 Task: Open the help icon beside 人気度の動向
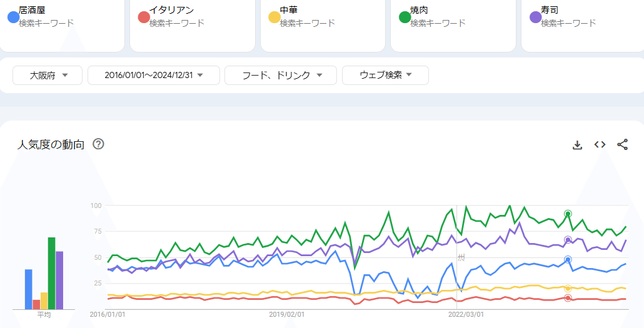[98, 144]
